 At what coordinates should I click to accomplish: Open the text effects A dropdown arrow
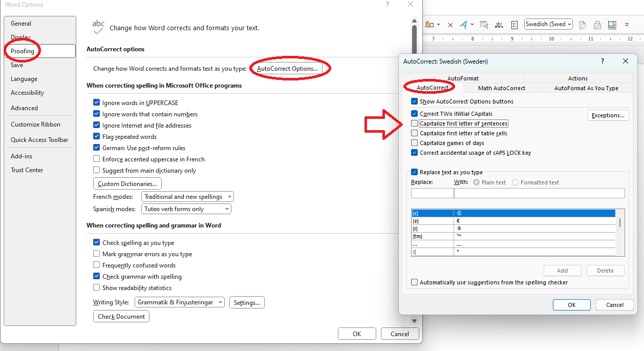point(472,25)
